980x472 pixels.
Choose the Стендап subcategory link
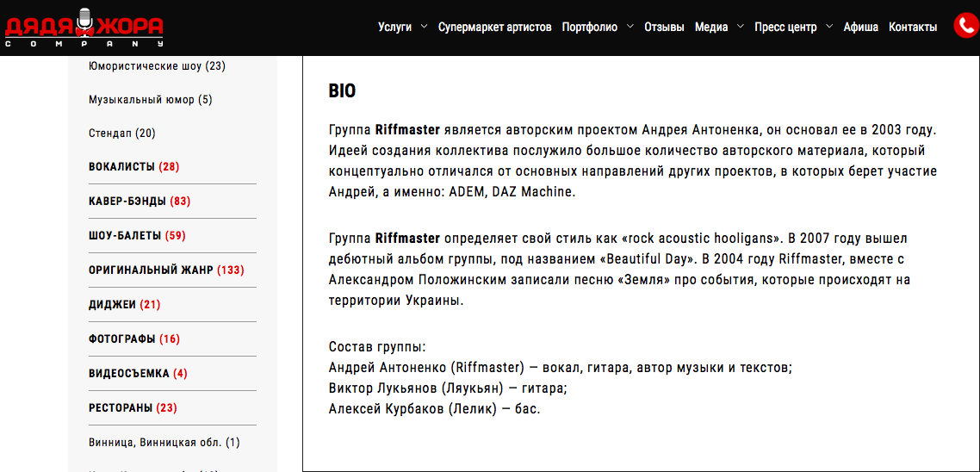[x=121, y=134]
